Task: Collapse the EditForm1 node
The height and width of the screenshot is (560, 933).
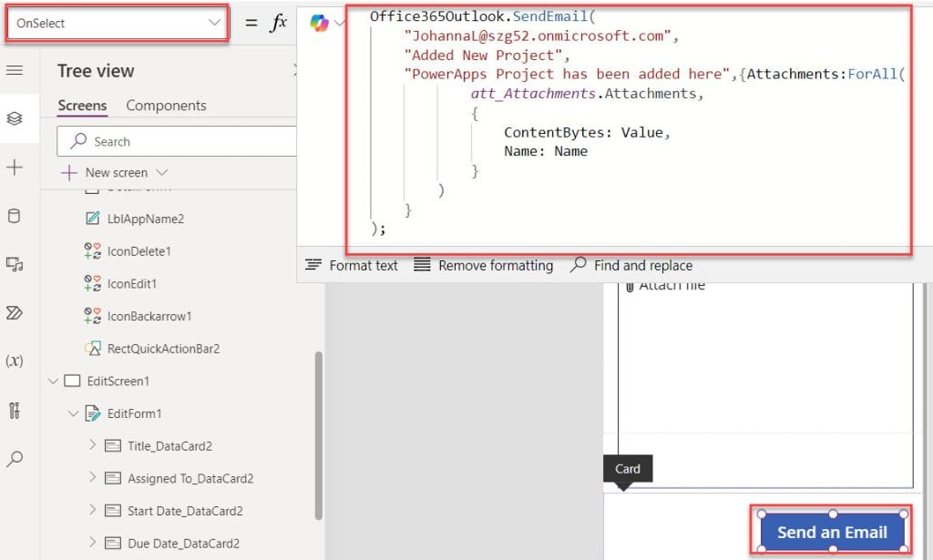Action: (73, 413)
